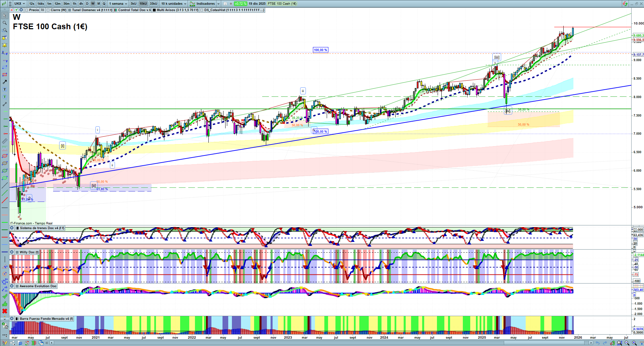
Task: Select the D daily timeframe
Action: coord(87,4)
